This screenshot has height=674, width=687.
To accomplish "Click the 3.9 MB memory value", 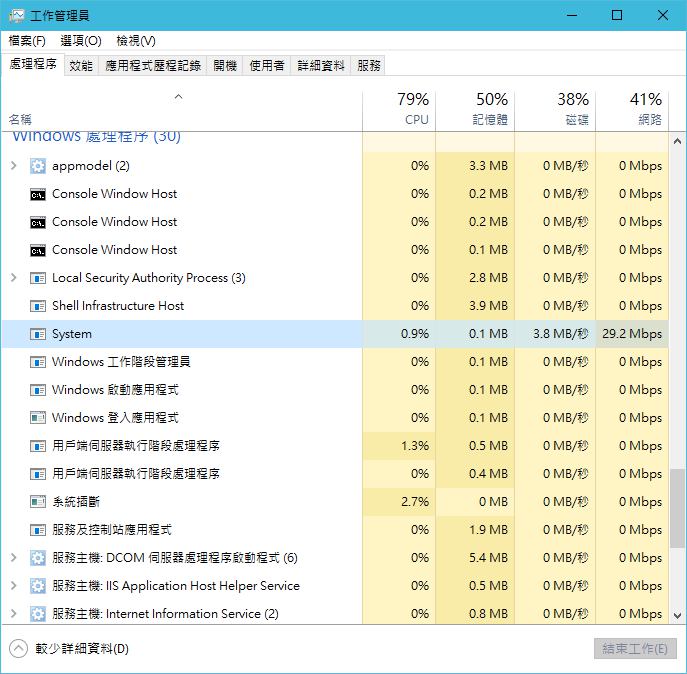I will [488, 306].
